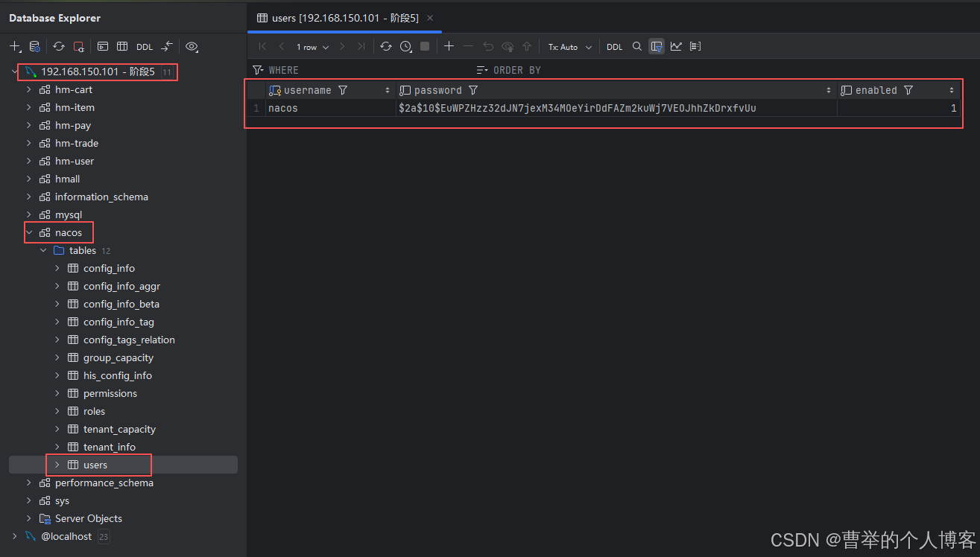Screen dimensions: 980x557
Task: Click DDL button in the data editor toolbar
Action: (614, 47)
